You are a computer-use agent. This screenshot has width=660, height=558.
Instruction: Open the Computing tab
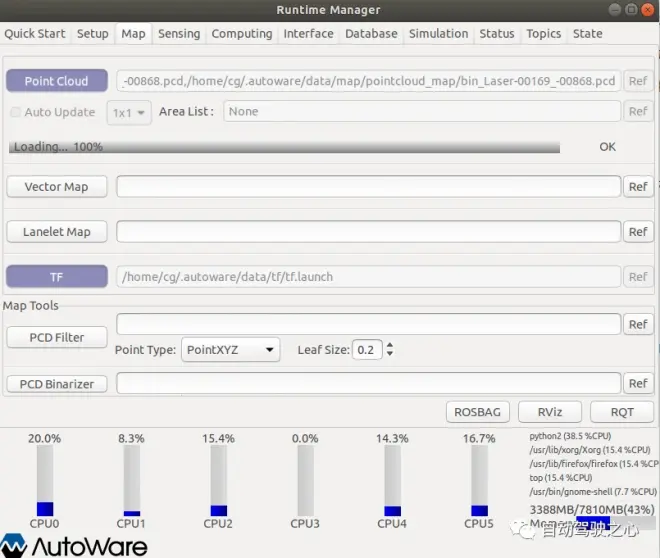click(242, 34)
